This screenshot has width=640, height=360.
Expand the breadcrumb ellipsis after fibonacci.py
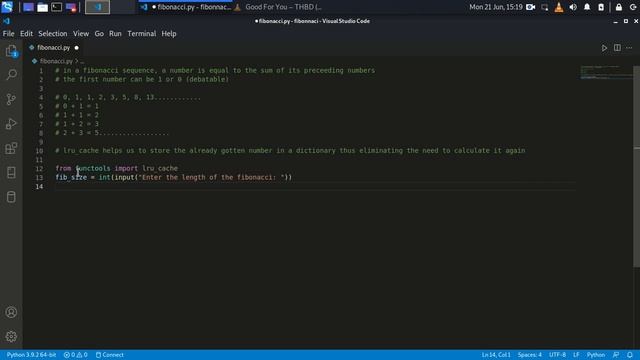click(82, 62)
